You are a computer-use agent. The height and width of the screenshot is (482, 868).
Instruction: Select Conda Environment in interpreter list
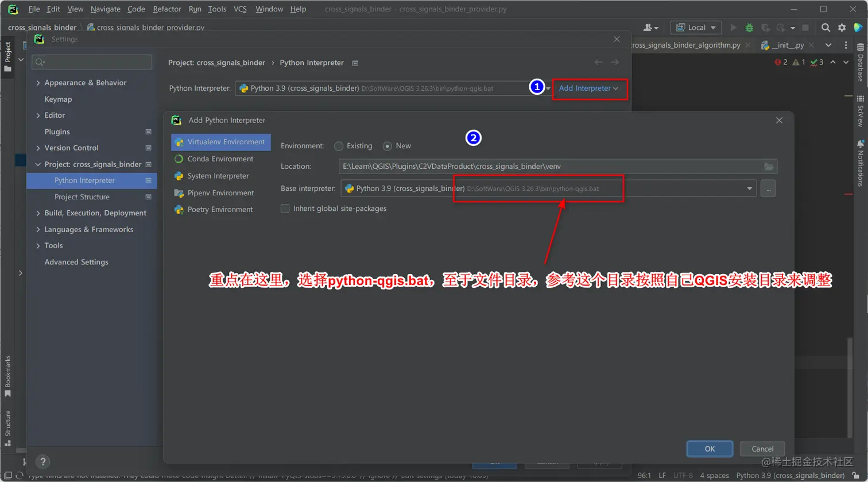point(220,159)
